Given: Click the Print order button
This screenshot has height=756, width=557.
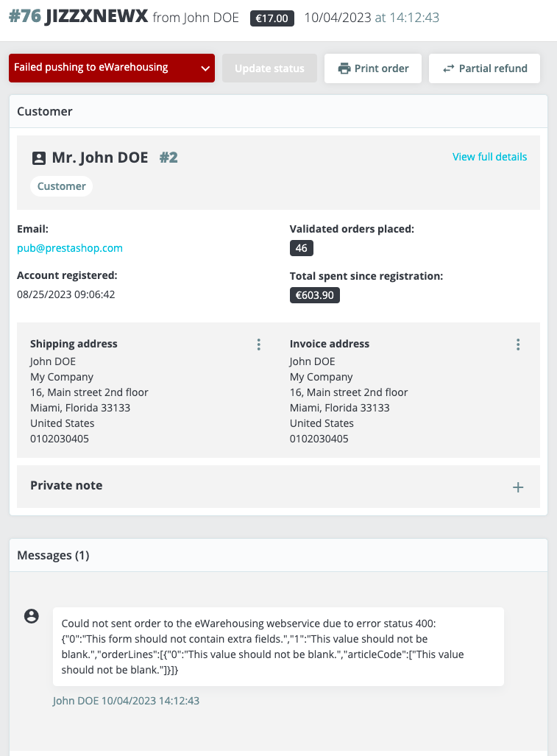Looking at the screenshot, I should (373, 68).
